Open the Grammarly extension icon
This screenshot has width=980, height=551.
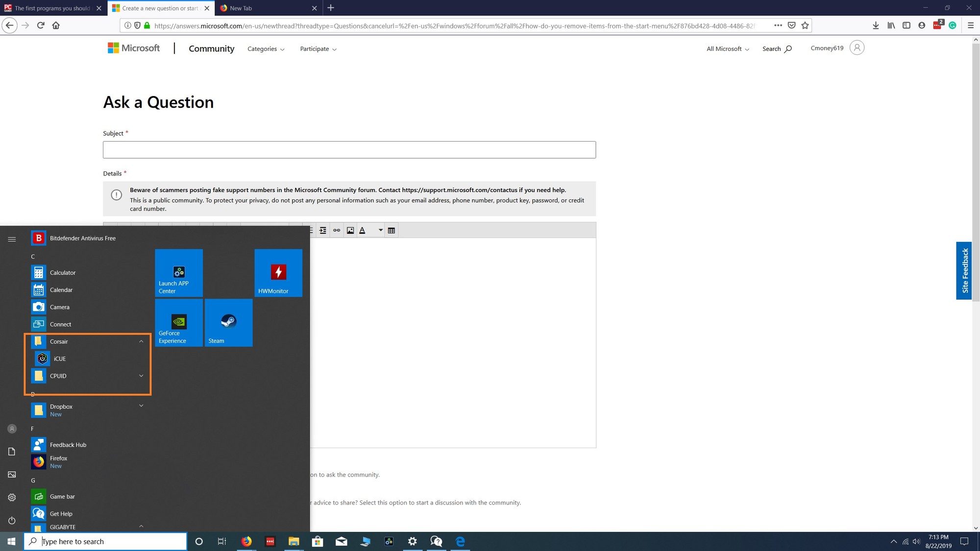coord(953,25)
